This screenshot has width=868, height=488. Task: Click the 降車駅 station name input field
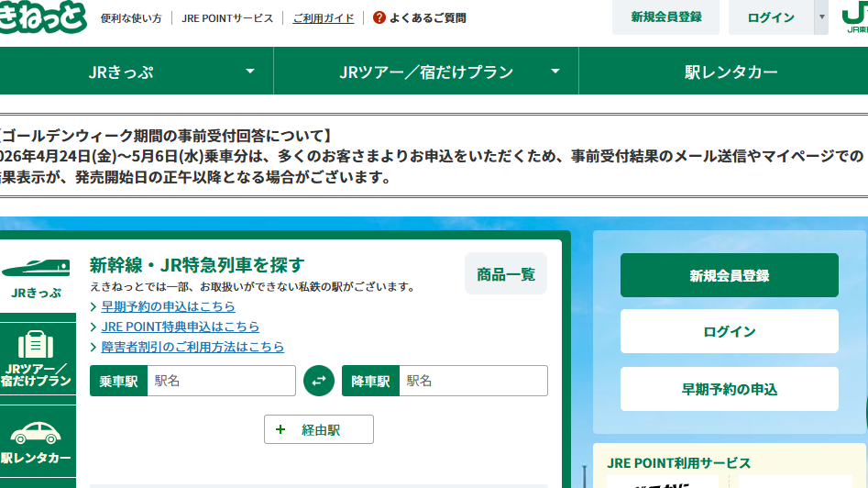(473, 381)
